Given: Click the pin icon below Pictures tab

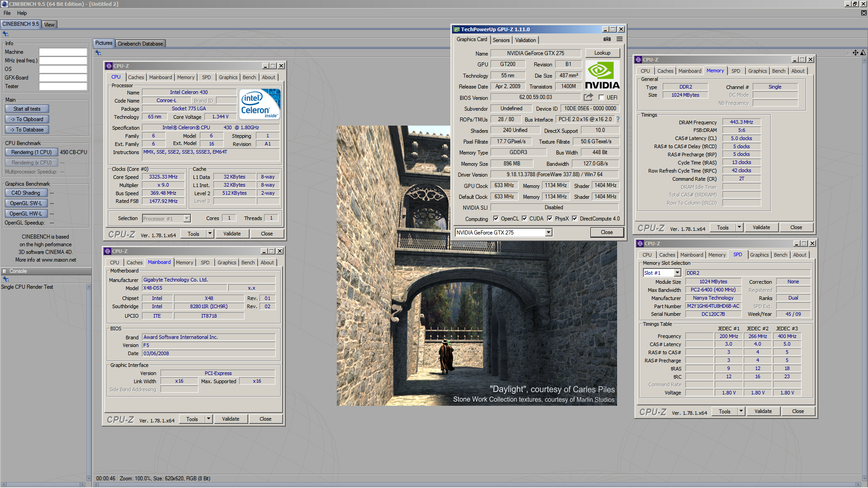Looking at the screenshot, I should (98, 53).
